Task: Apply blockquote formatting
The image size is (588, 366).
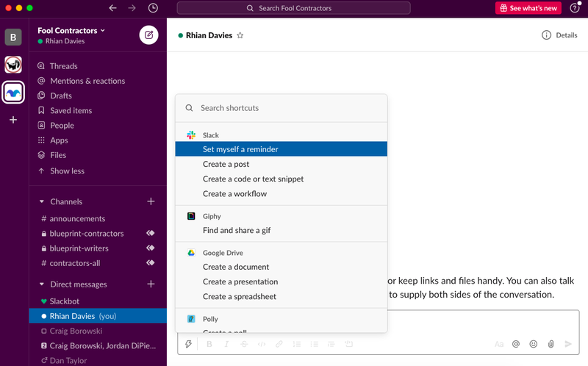Action: tap(331, 344)
